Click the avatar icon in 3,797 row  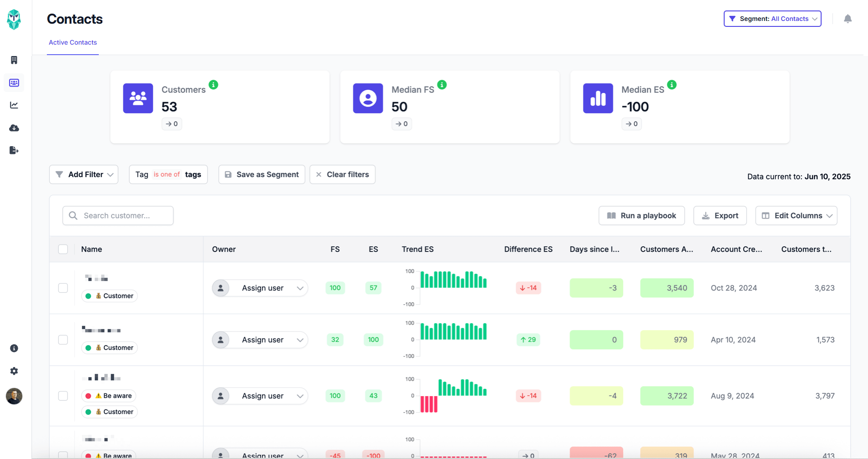(x=221, y=396)
